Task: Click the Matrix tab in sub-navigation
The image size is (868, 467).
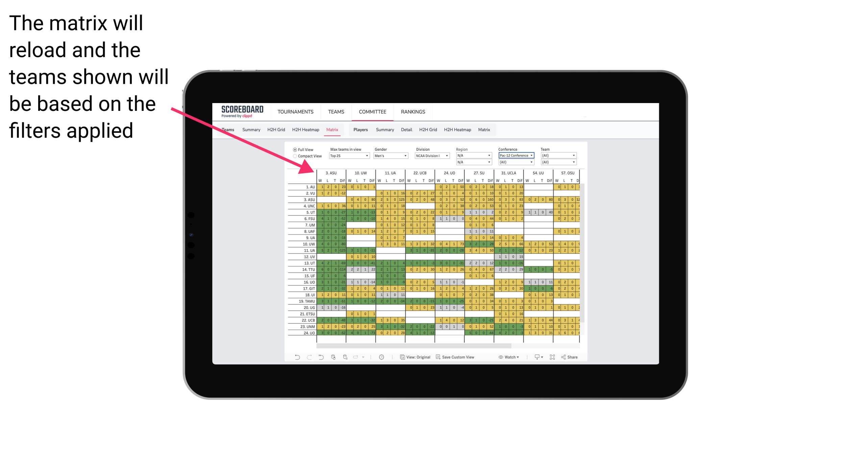Action: (332, 129)
